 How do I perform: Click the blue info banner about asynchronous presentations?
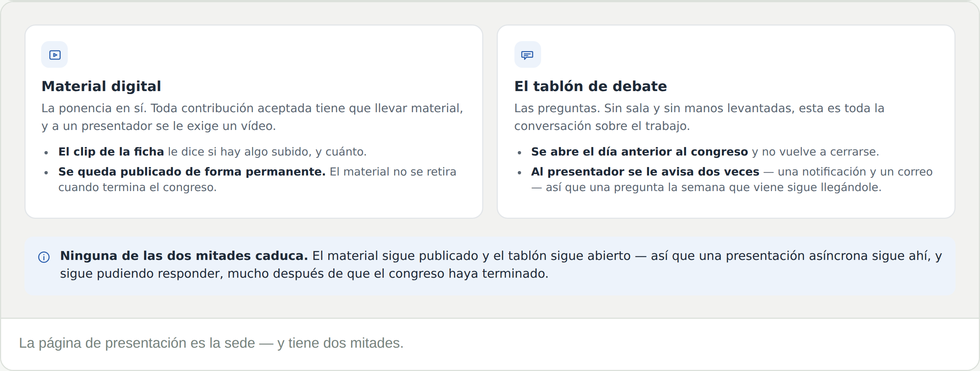point(490,265)
